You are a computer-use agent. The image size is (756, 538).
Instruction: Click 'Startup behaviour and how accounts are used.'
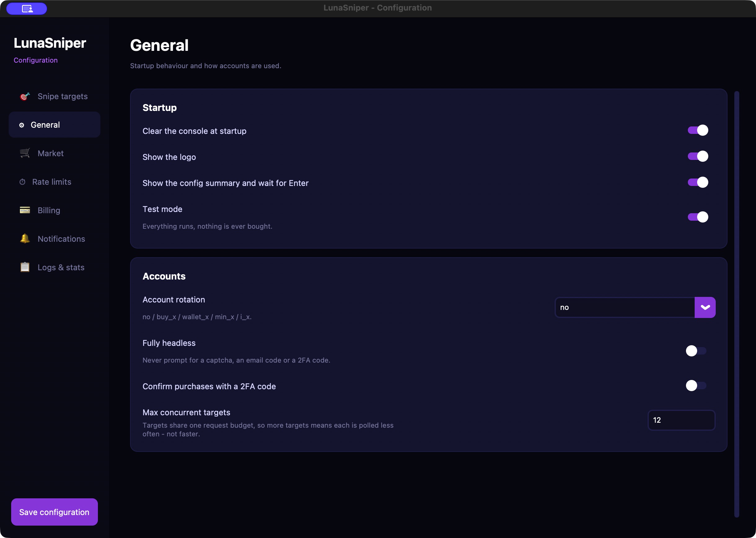pos(206,66)
